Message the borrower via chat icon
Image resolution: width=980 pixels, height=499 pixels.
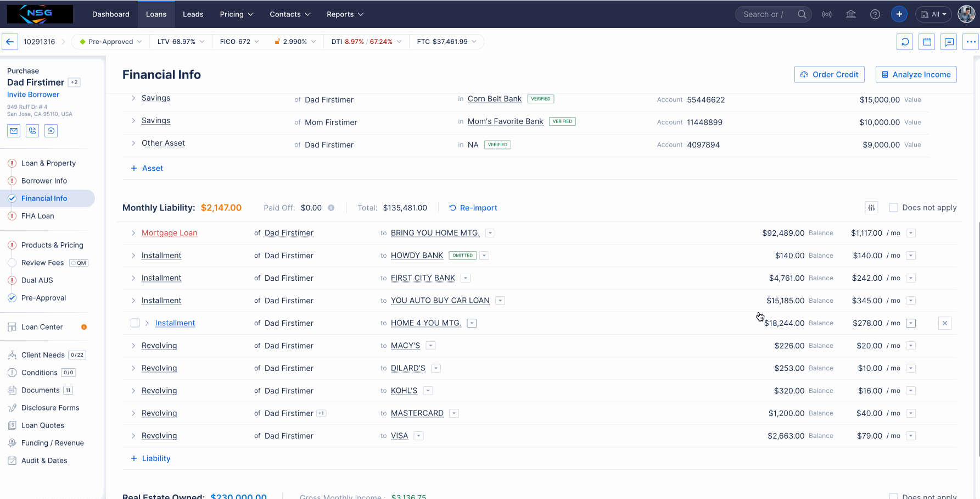tap(51, 131)
